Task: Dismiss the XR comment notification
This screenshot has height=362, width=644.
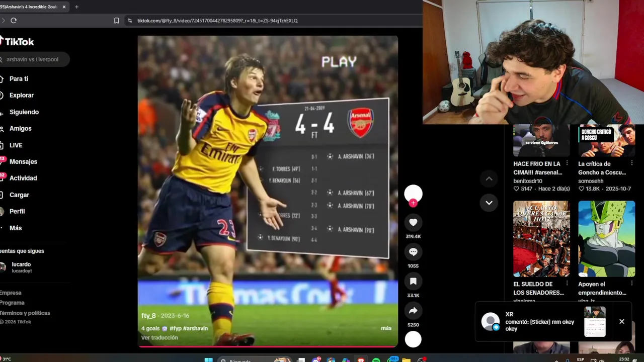Action: pyautogui.click(x=622, y=321)
